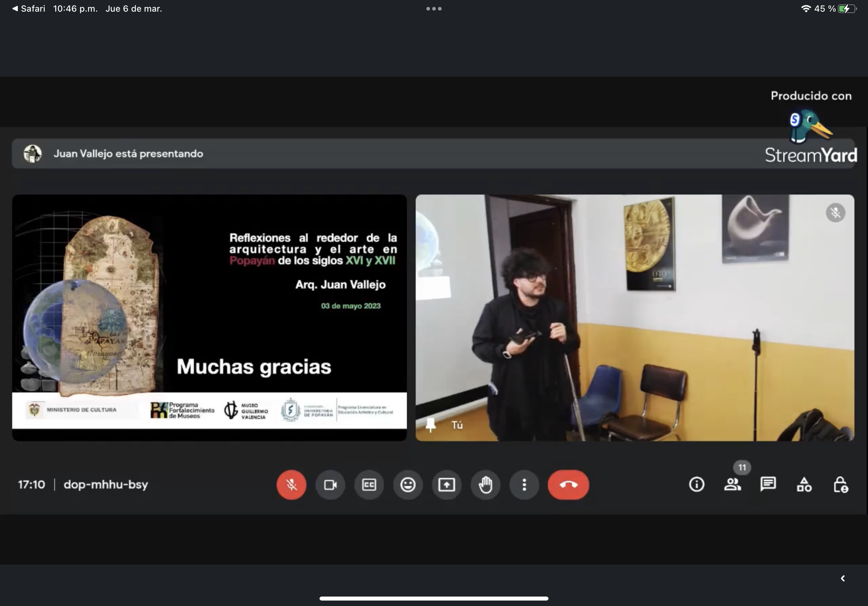This screenshot has height=606, width=868.
Task: Open the emoji reactions picker
Action: [408, 485]
